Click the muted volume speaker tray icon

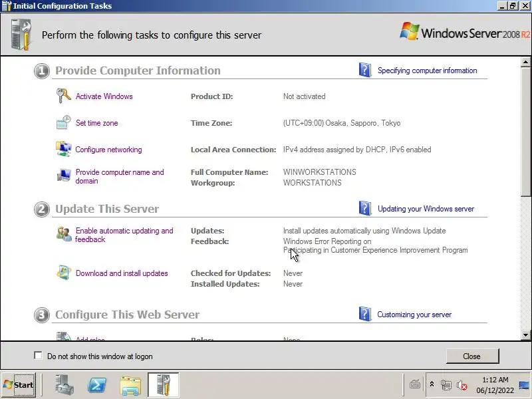pos(462,385)
